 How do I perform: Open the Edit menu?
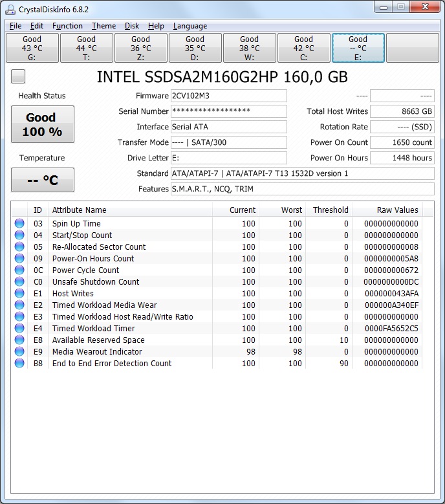[37, 26]
